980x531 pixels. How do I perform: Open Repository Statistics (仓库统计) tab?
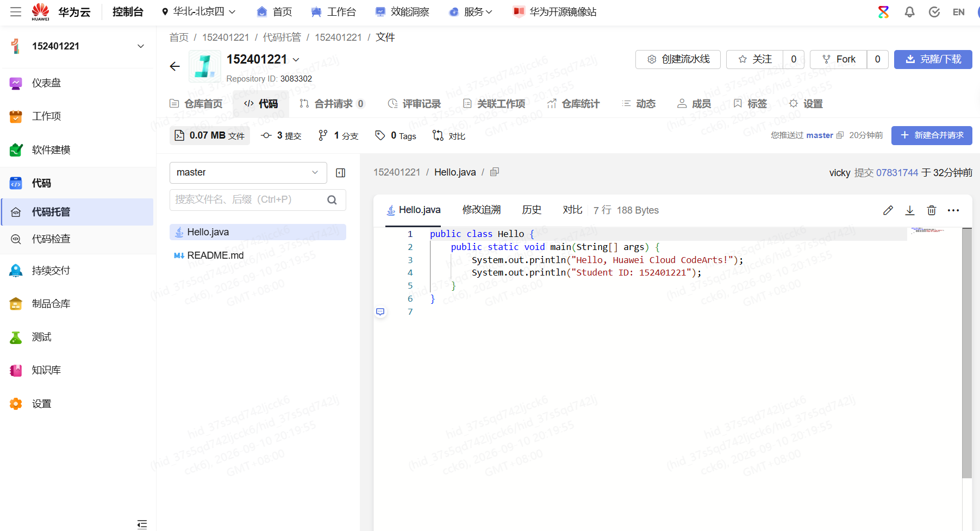tap(573, 104)
